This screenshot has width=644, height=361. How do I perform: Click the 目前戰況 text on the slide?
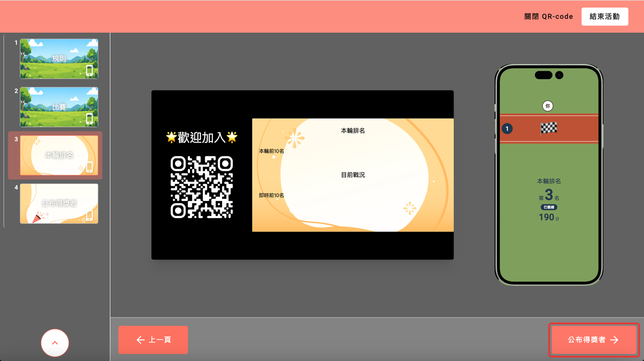[x=353, y=175]
